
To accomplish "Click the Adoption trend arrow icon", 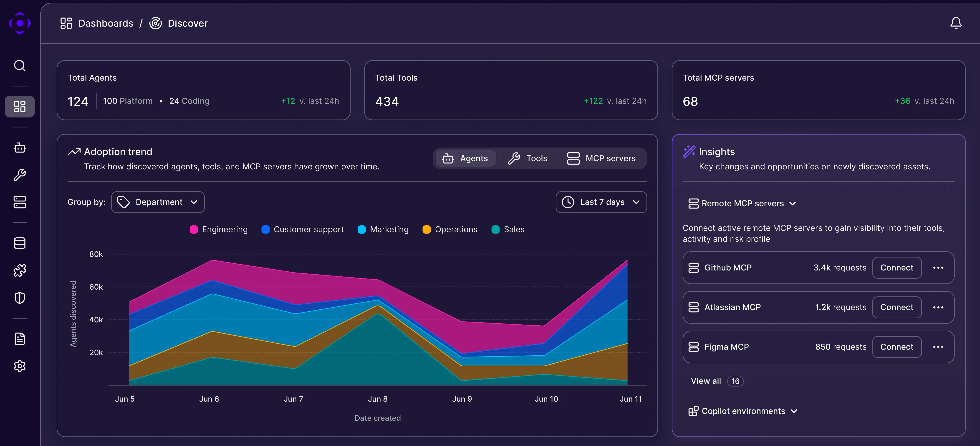I will pos(74,152).
